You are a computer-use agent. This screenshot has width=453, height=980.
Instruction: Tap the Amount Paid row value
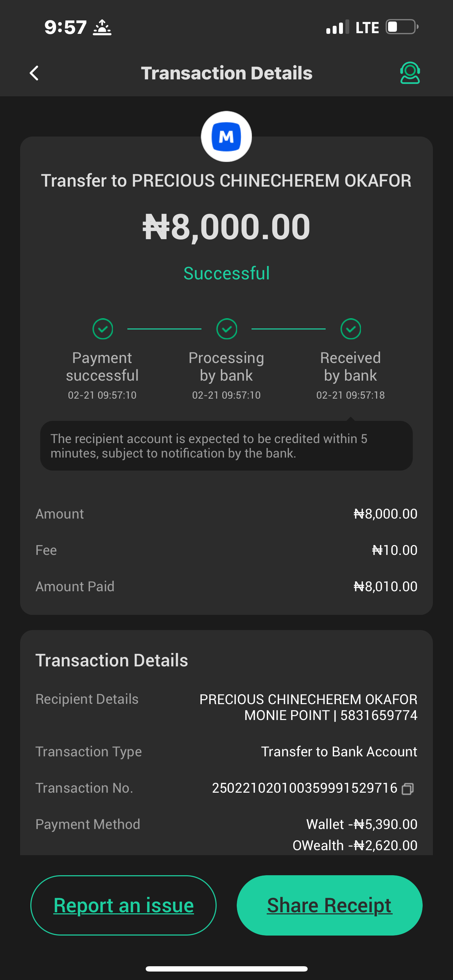[385, 586]
